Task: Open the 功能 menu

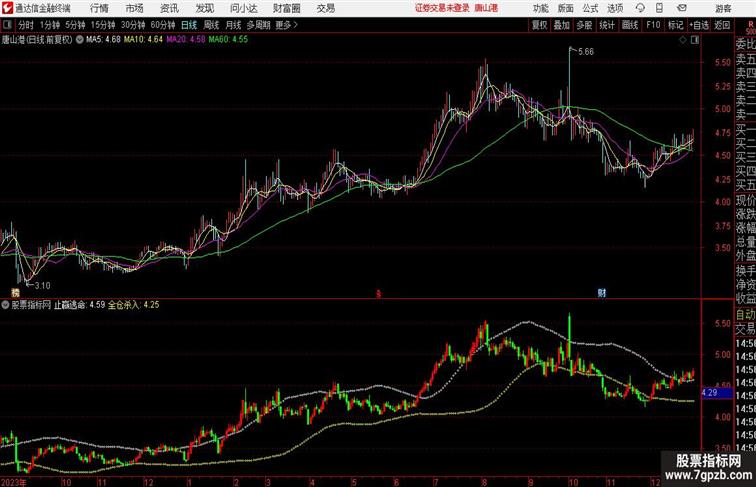Action: (x=540, y=8)
